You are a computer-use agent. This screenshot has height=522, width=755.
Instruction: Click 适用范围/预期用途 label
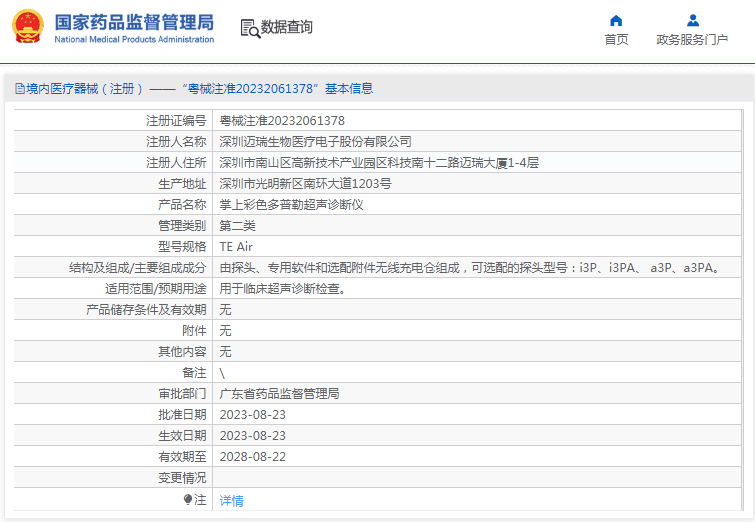click(156, 288)
